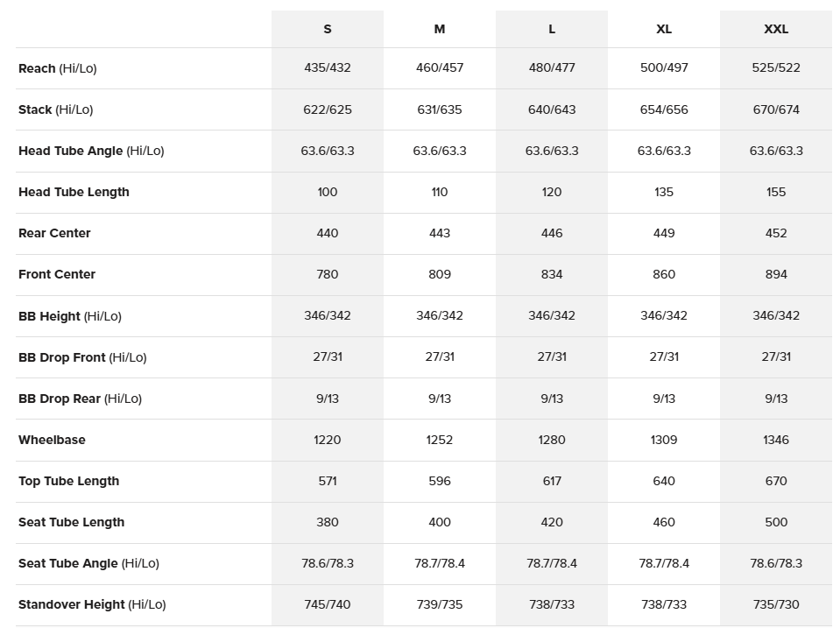Select the XL size column header

point(664,29)
